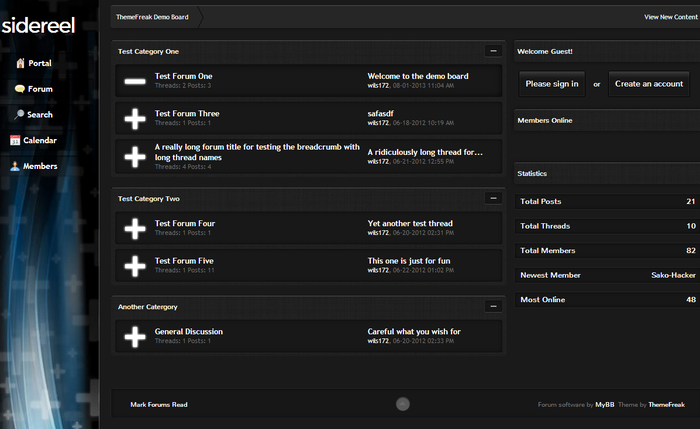This screenshot has height=429, width=700.
Task: Click the plus icon beside Test Forum Four
Action: point(135,229)
